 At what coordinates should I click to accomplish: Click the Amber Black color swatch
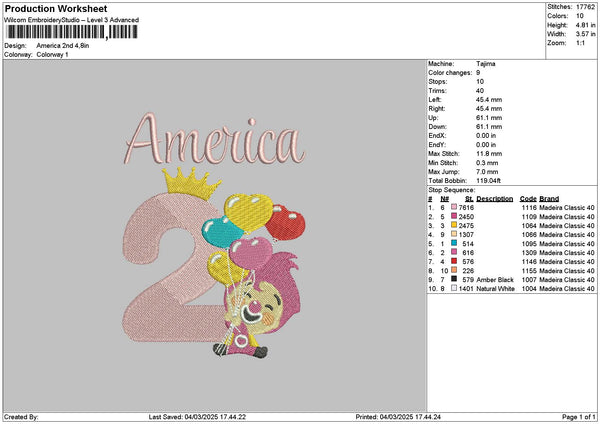pos(454,279)
